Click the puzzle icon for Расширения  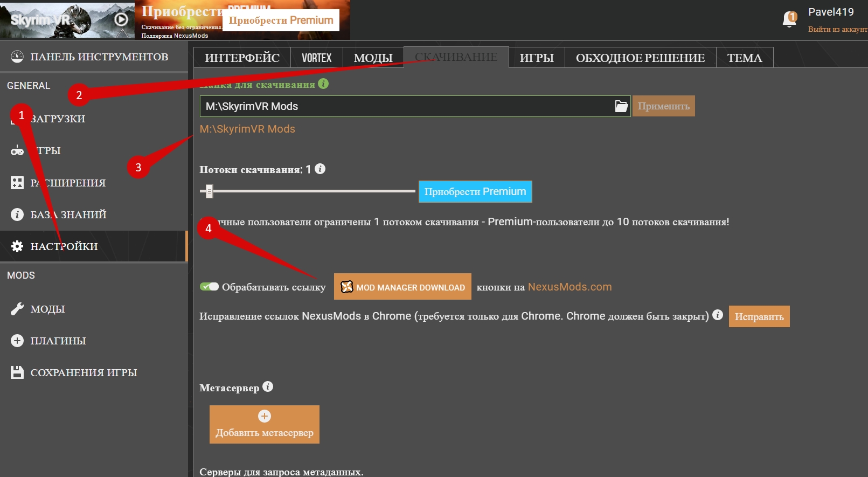17,183
